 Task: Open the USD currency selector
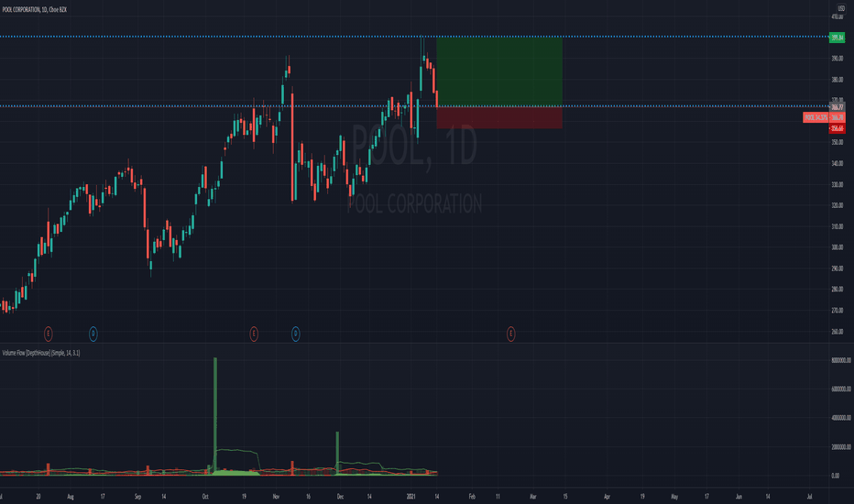pyautogui.click(x=841, y=9)
